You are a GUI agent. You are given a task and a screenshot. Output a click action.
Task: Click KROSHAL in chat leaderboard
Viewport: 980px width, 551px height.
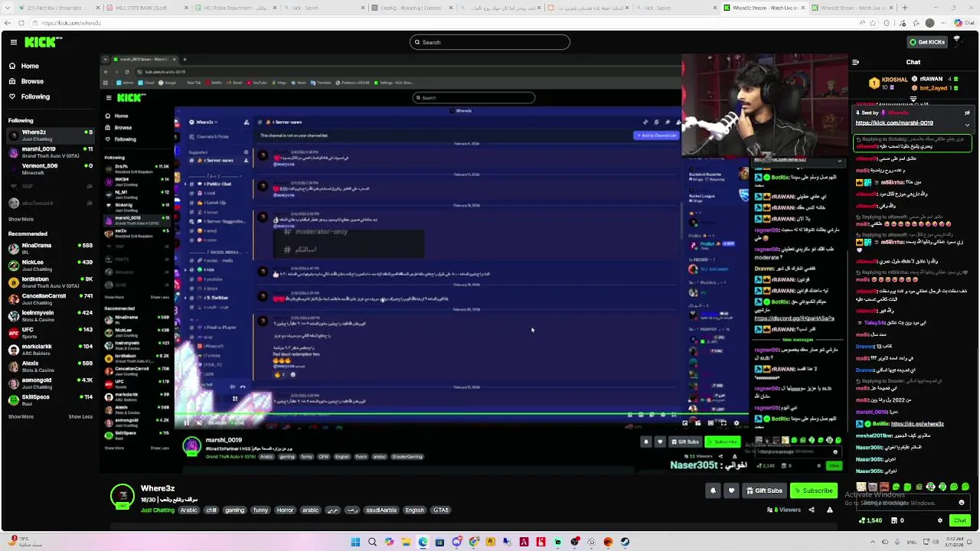click(894, 80)
